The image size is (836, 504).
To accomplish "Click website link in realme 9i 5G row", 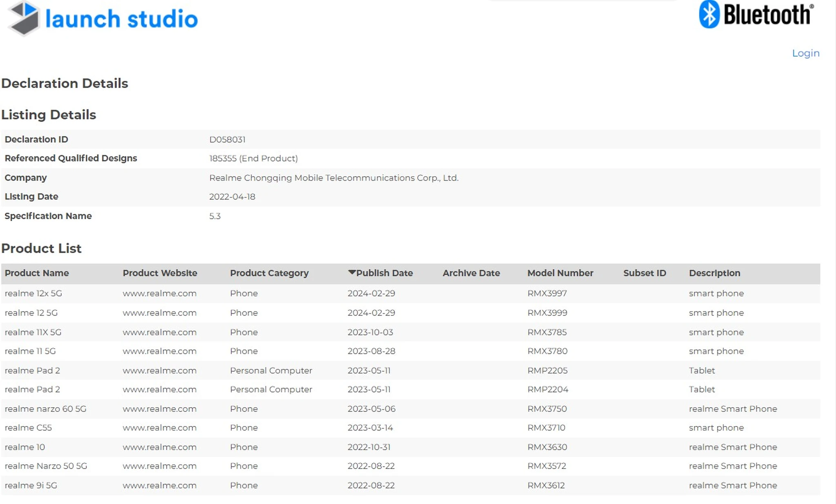I will (x=160, y=485).
